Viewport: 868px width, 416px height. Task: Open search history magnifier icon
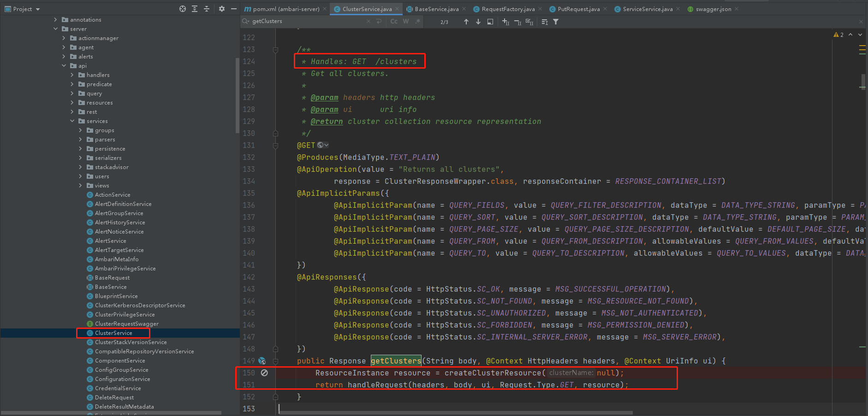(246, 21)
